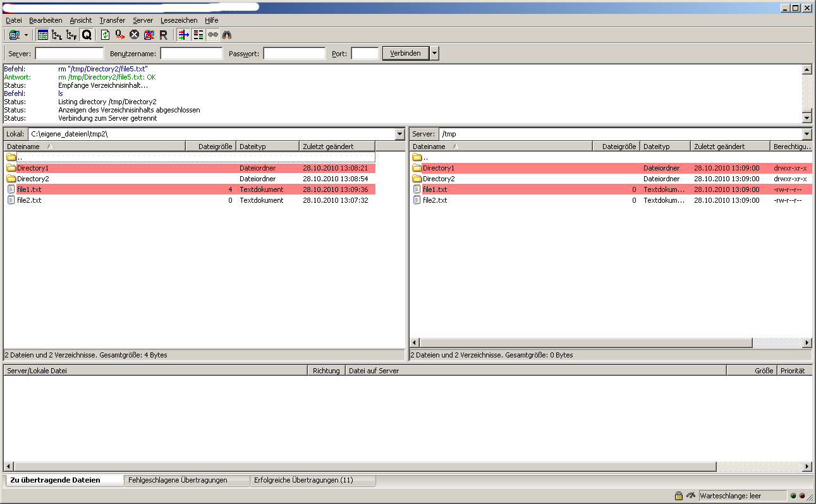Toggle message log display icon

click(x=43, y=35)
